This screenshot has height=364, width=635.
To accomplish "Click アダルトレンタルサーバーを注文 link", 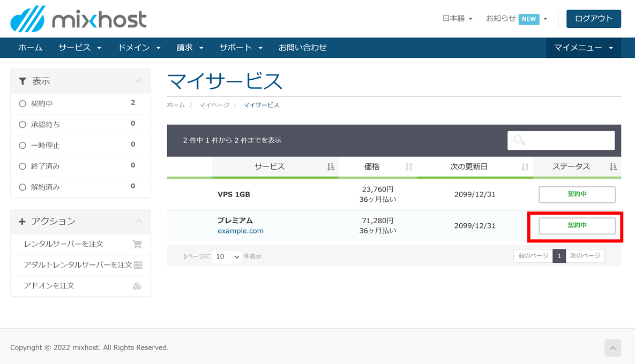I will [78, 265].
